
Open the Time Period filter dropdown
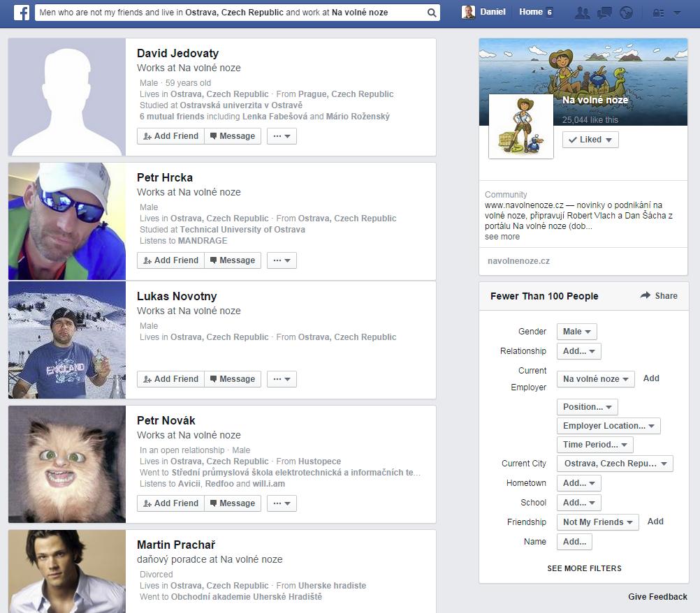(595, 444)
